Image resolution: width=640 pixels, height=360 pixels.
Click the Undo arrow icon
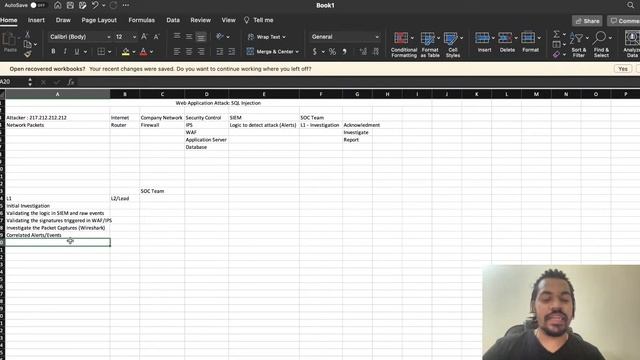[95, 5]
